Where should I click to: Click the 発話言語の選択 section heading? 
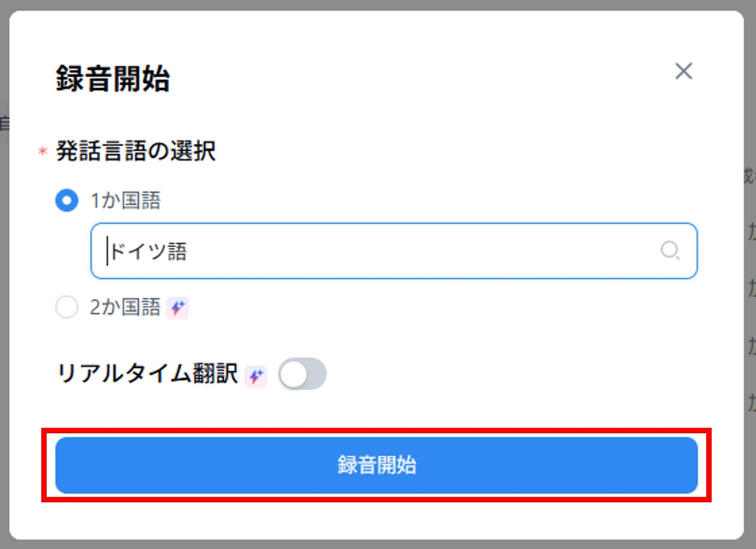coord(136,151)
